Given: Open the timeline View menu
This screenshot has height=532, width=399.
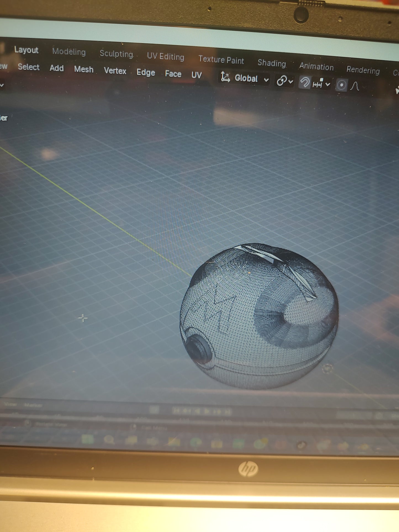Looking at the screenshot, I should [10, 404].
